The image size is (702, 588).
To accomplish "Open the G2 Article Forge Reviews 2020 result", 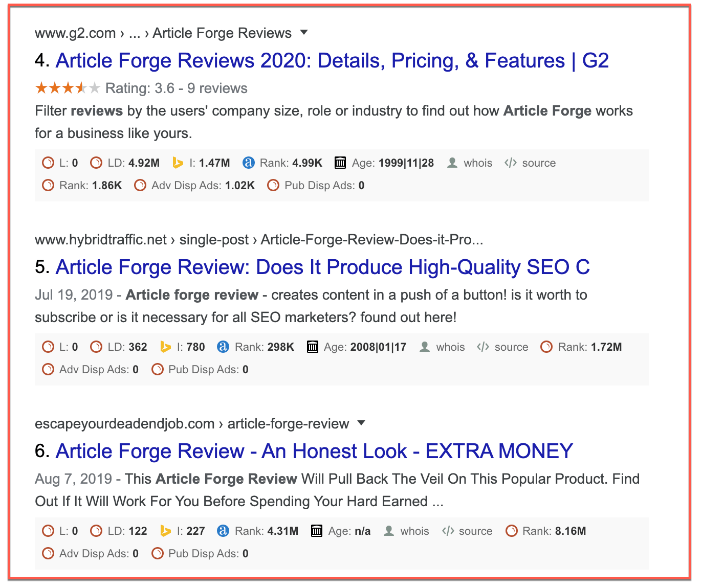I will click(332, 61).
